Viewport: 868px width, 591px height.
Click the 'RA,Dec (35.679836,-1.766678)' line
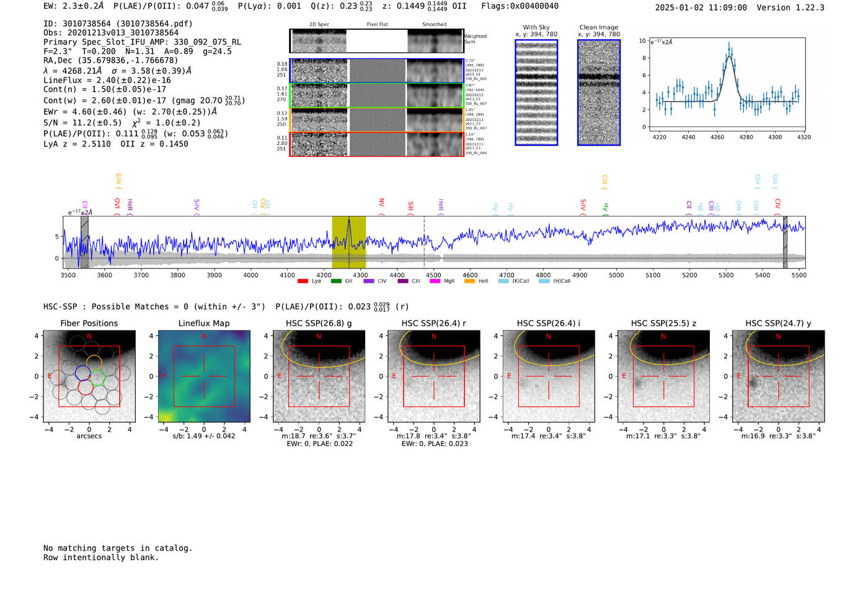pos(111,60)
